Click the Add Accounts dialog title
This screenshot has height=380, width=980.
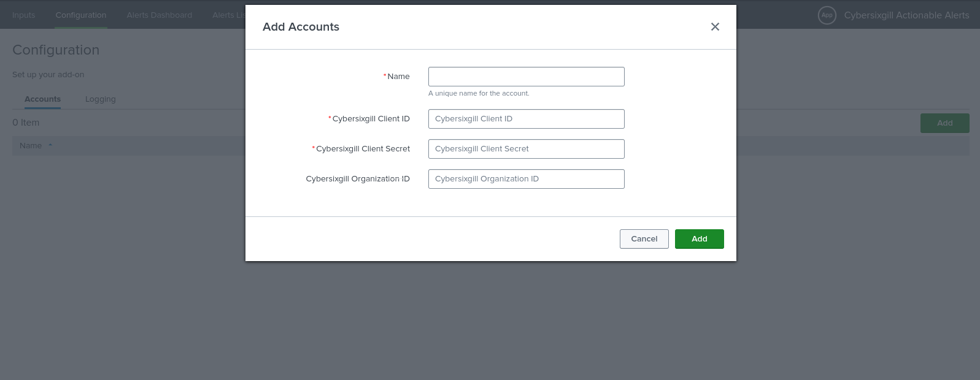301,27
